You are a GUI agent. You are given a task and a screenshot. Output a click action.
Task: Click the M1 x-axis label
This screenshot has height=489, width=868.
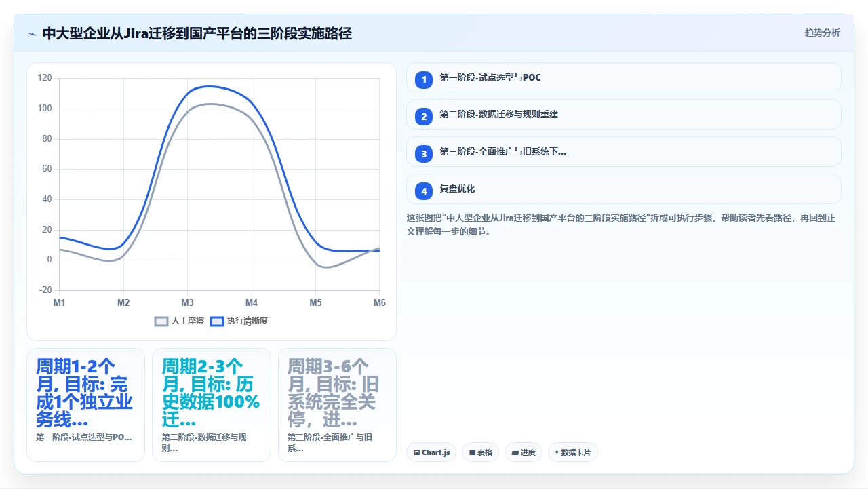tap(60, 302)
